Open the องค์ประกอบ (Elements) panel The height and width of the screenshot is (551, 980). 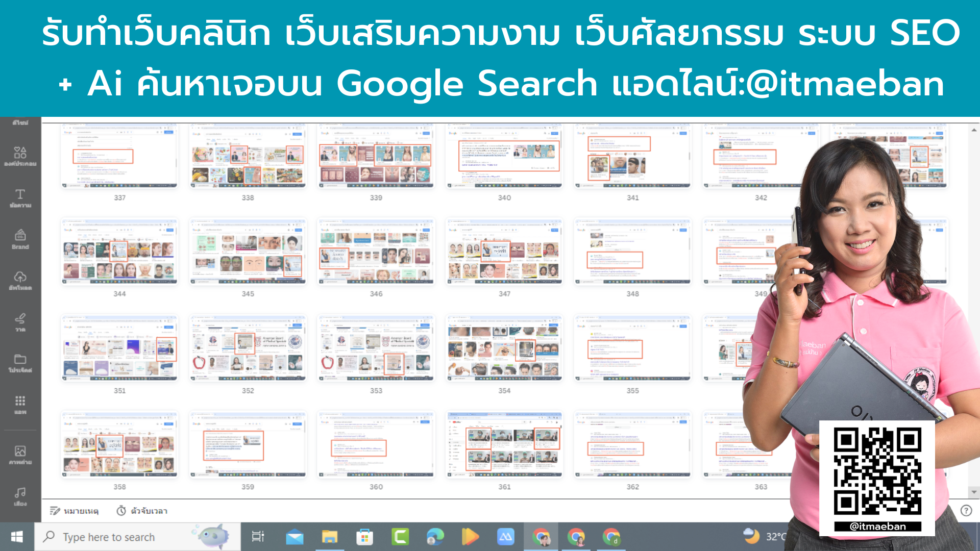[x=20, y=156]
